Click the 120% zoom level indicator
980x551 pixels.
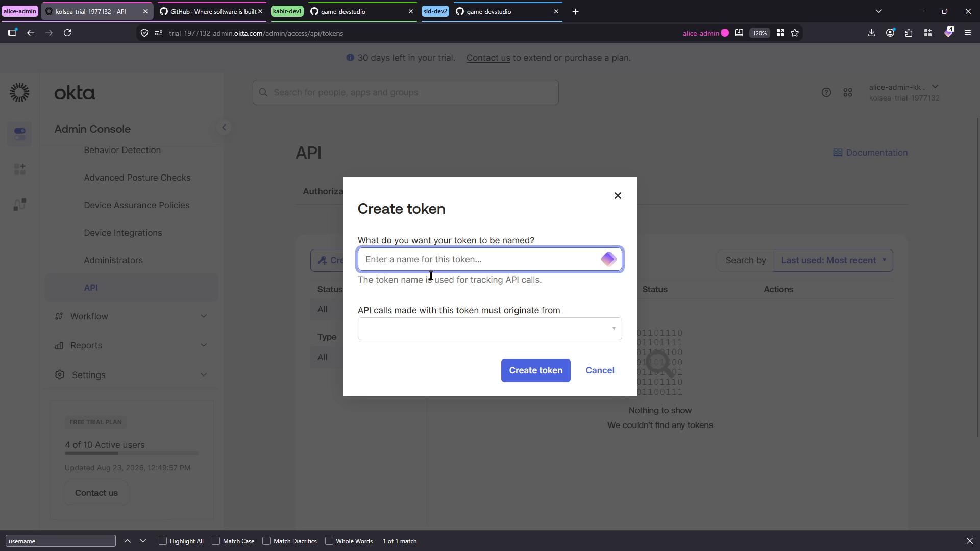tap(759, 33)
